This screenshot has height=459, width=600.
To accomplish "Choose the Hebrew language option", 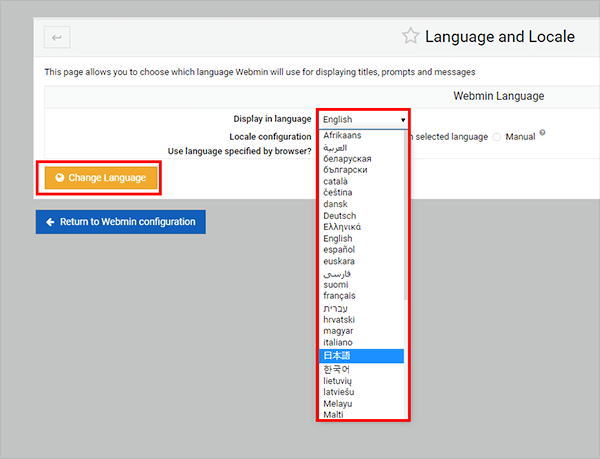I will point(362,308).
